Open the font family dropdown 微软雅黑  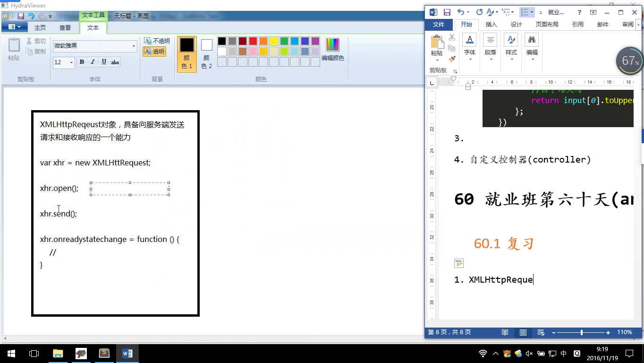(x=134, y=46)
